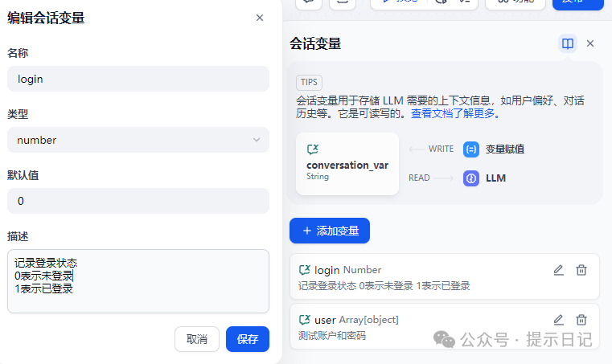This screenshot has width=612, height=364.
Task: Click the 名称 field containing login
Action: pyautogui.click(x=138, y=79)
